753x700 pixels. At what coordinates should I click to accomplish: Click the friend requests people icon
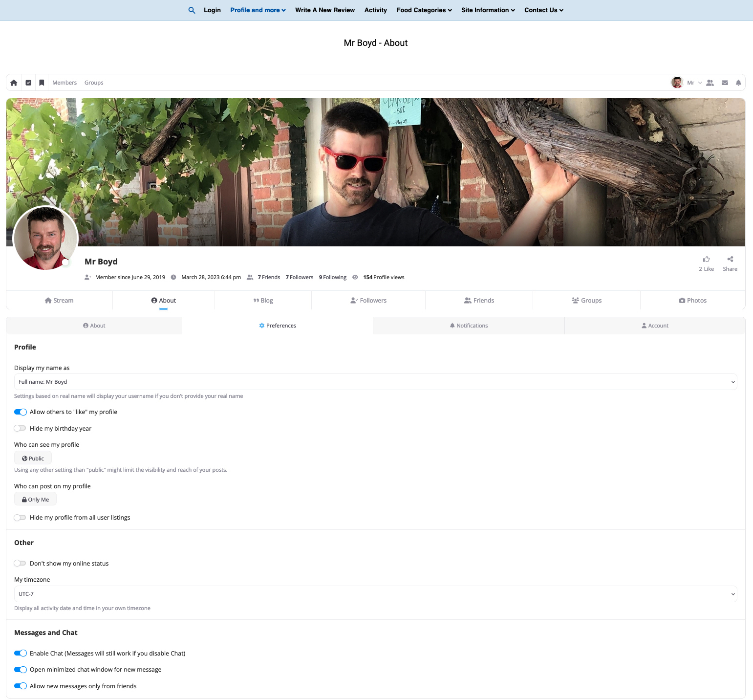tap(710, 83)
